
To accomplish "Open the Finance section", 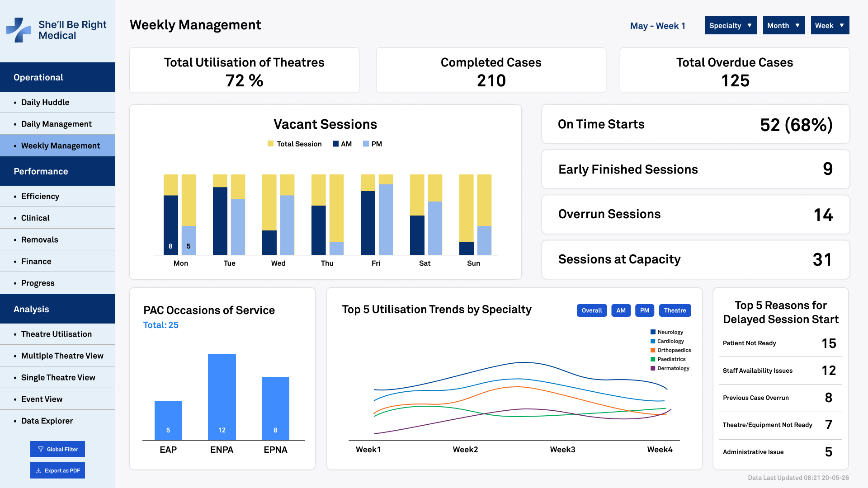I will pyautogui.click(x=57, y=261).
